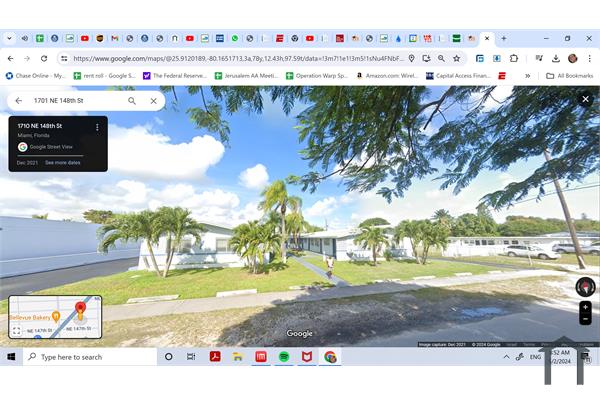Click location pin icon in address bar
The image size is (600, 395).
tap(411, 58)
